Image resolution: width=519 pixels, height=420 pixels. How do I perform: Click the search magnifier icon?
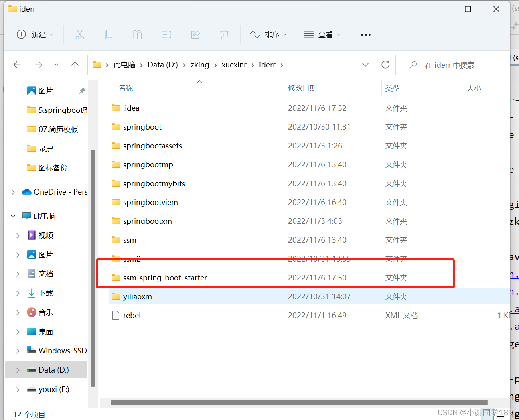[413, 65]
